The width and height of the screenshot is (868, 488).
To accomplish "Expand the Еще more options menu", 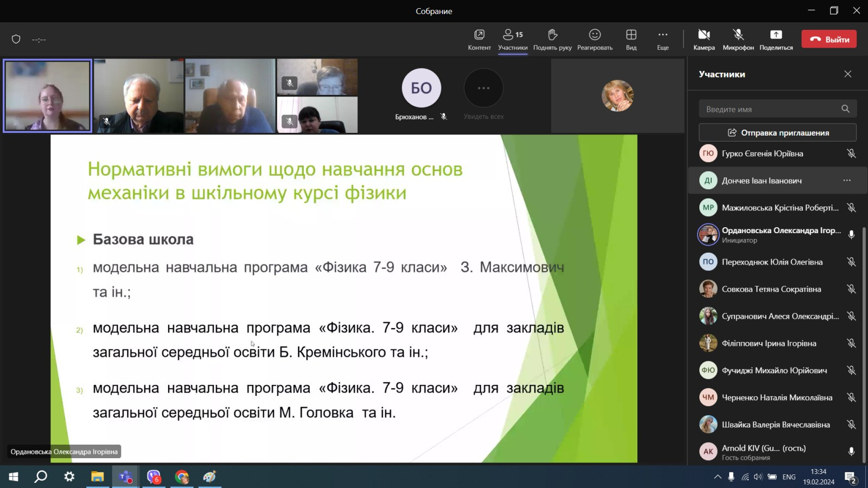I will click(x=662, y=39).
